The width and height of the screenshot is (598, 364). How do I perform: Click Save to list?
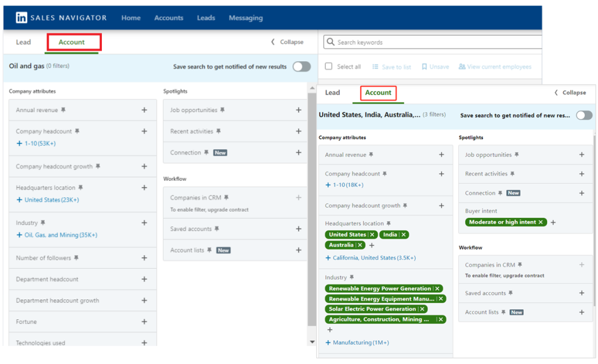point(391,67)
